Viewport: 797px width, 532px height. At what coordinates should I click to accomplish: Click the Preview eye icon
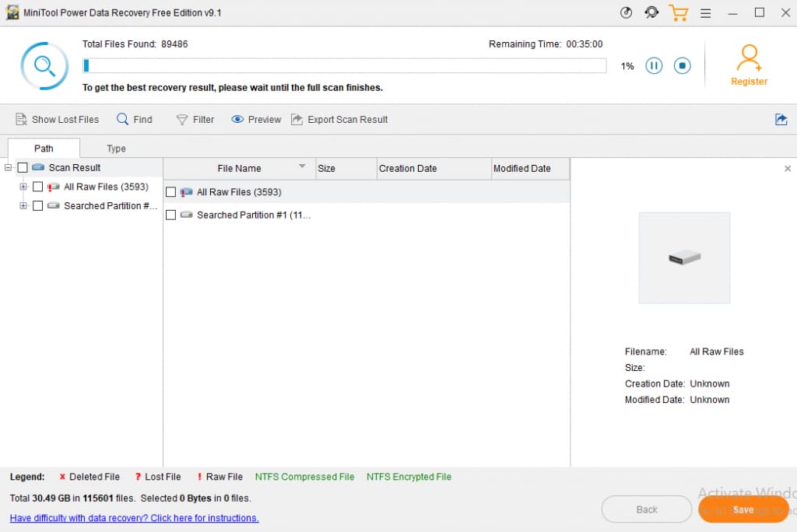point(237,120)
